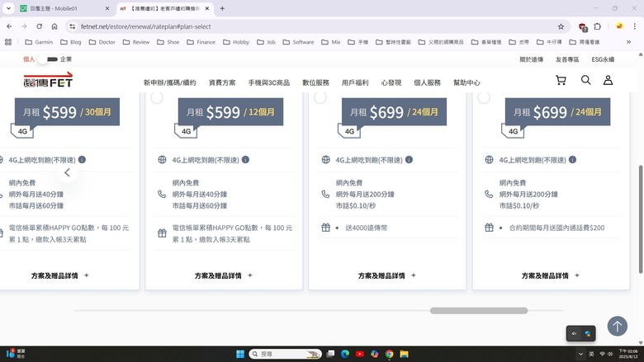
Task: Expand 方案及贈品詳情 for the $599 / 30個月 plan
Action: pyautogui.click(x=60, y=275)
